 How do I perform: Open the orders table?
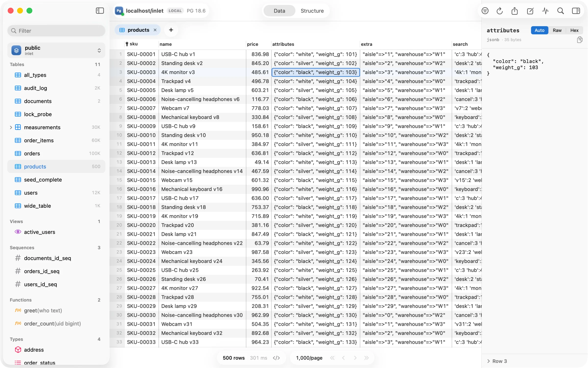tap(56, 154)
